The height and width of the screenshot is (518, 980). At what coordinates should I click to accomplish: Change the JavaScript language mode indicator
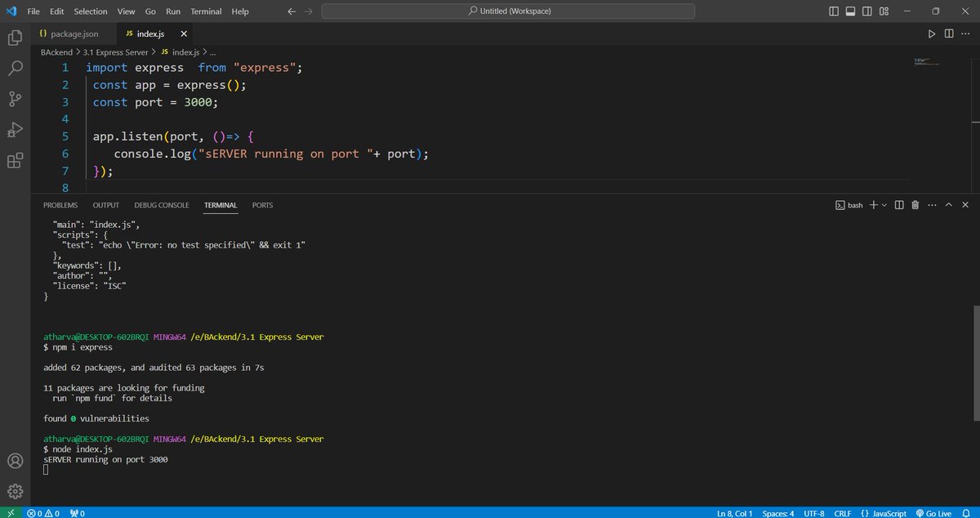886,513
